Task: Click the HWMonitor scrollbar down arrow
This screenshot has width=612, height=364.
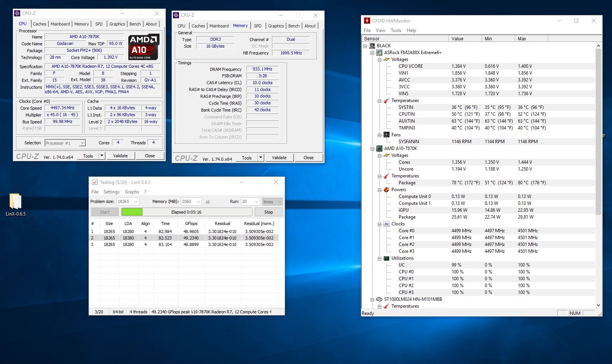Action: pos(598,305)
